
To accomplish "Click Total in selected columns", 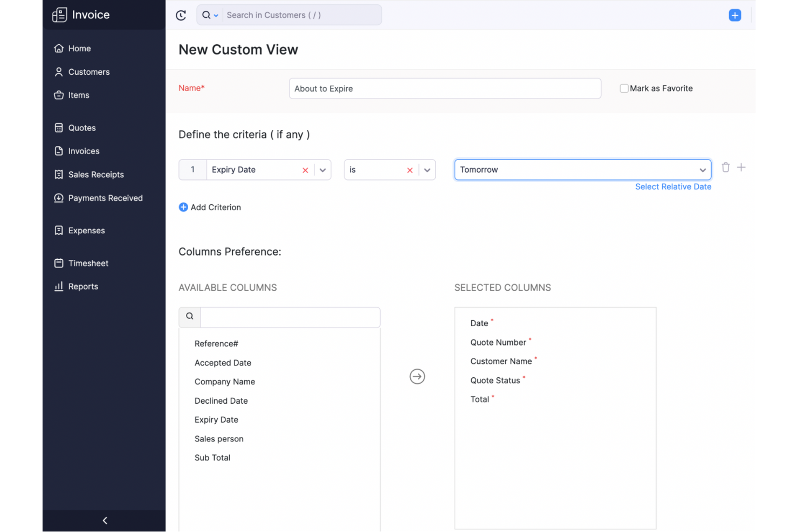I will (480, 399).
